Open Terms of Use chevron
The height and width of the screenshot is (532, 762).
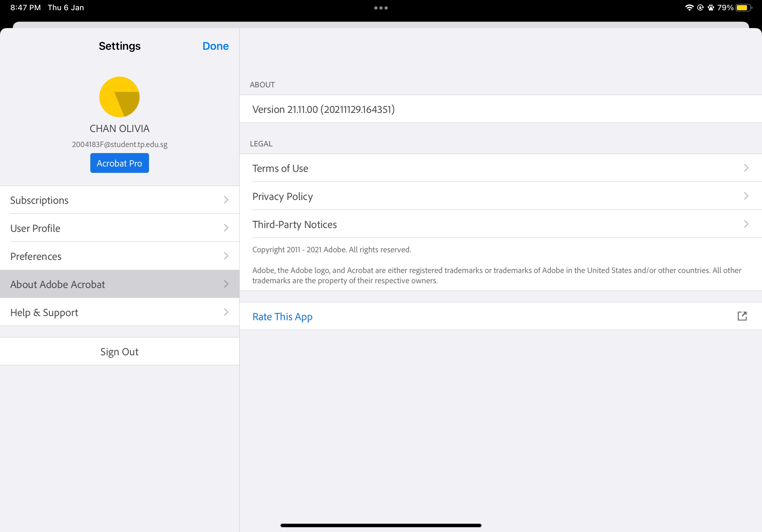(746, 168)
